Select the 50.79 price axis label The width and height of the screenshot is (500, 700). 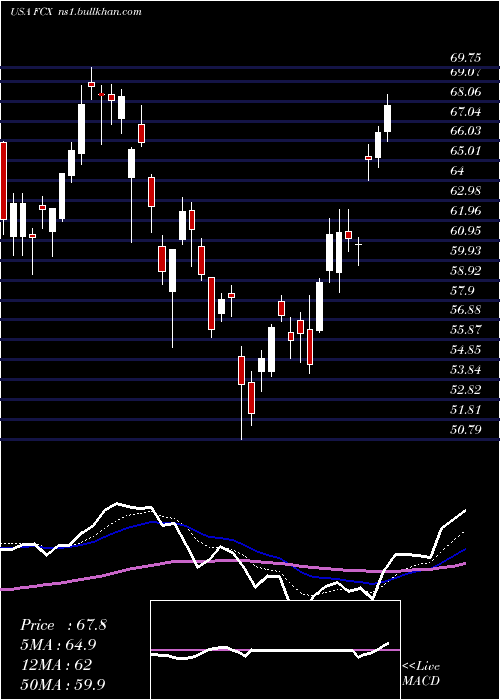point(466,429)
